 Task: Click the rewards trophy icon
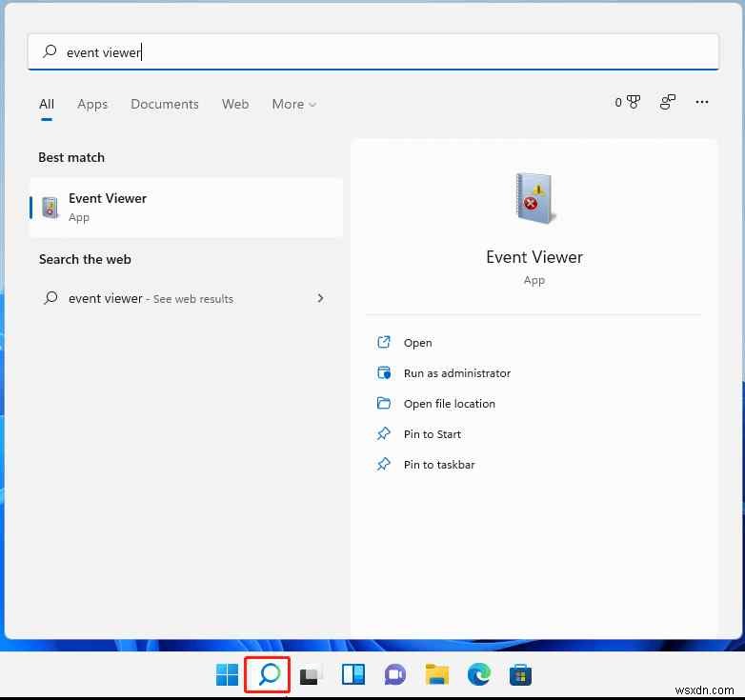(634, 102)
